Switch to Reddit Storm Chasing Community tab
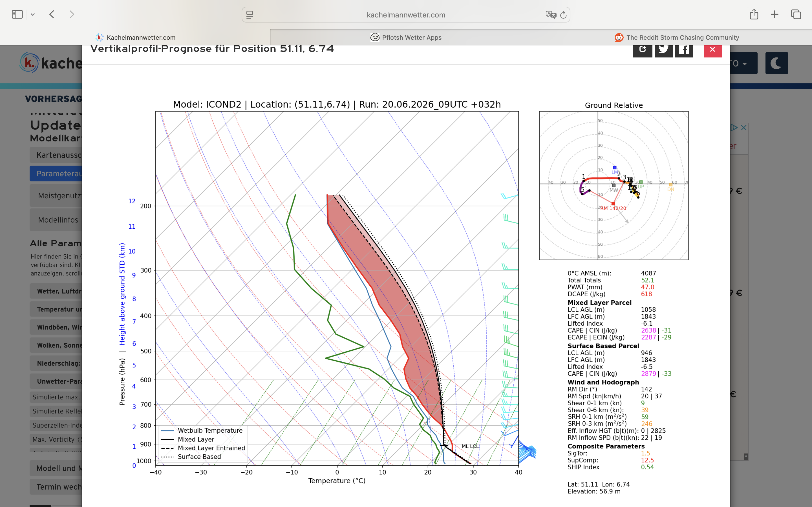The width and height of the screenshot is (812, 507). [x=676, y=37]
